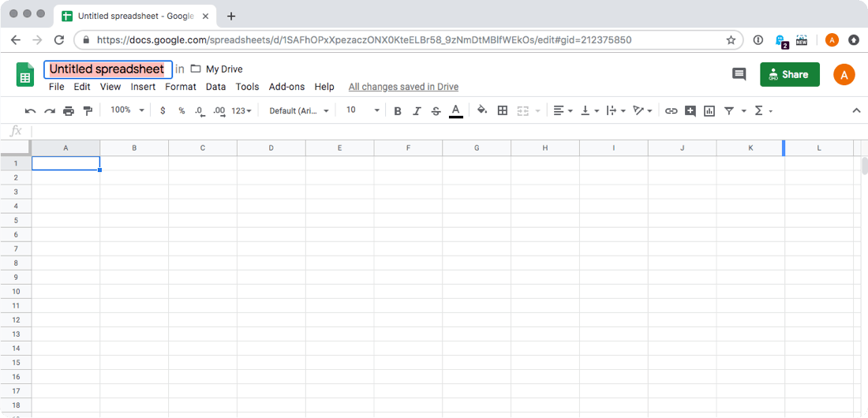The image size is (868, 418).
Task: Open the Functions sigma dropdown
Action: (x=763, y=110)
